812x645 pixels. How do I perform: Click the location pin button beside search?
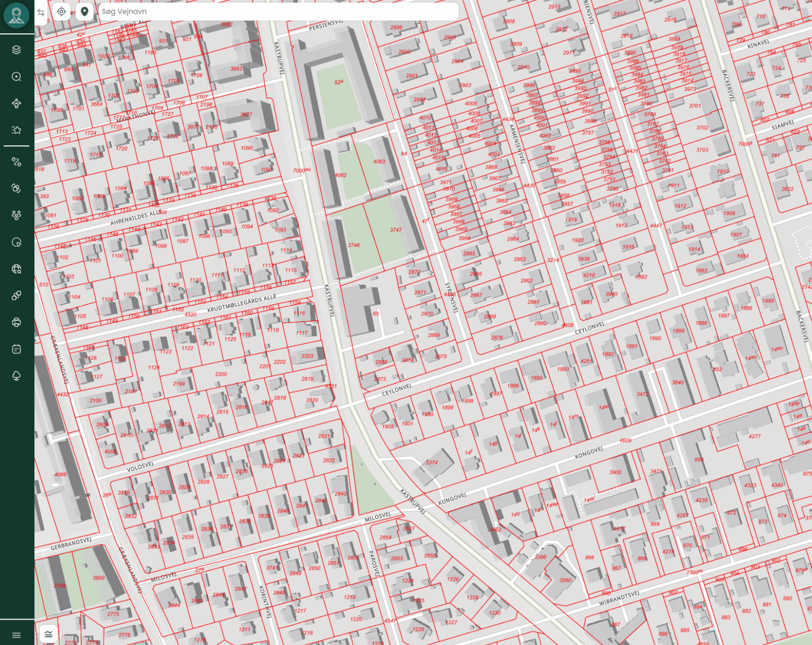tap(85, 12)
